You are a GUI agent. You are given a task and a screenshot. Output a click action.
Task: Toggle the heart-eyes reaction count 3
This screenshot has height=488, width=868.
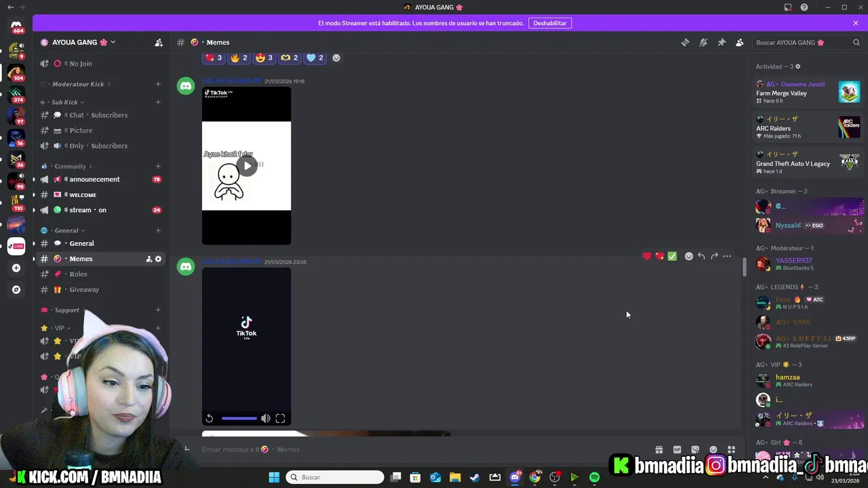click(x=264, y=58)
